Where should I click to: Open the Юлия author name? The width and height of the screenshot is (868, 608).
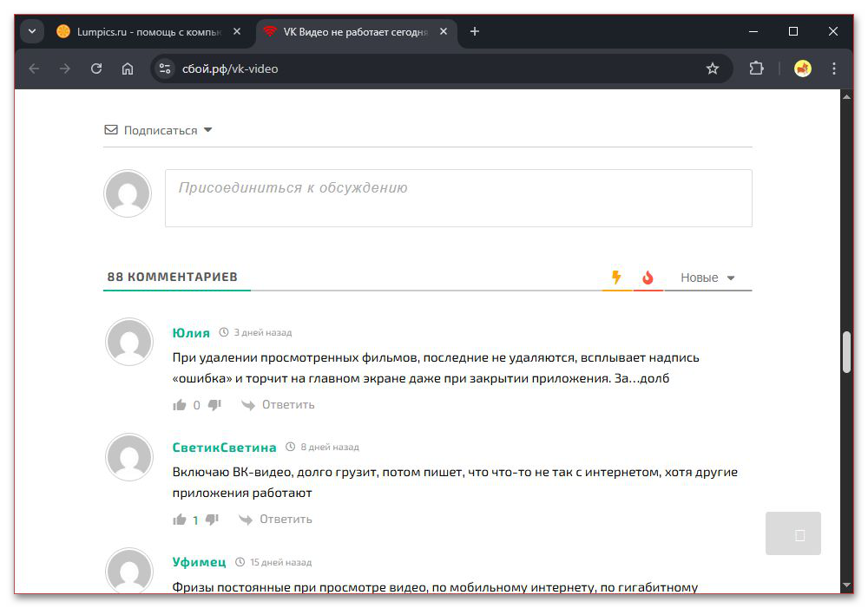[x=191, y=333]
